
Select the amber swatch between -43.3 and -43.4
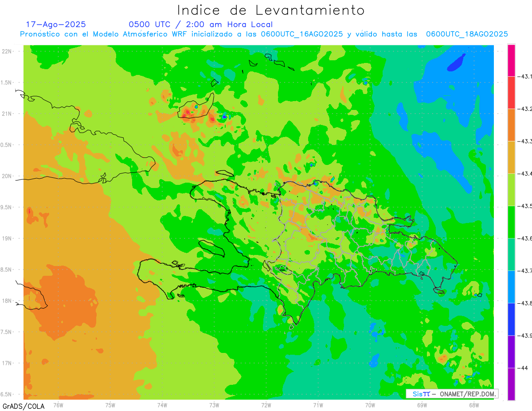click(x=511, y=157)
